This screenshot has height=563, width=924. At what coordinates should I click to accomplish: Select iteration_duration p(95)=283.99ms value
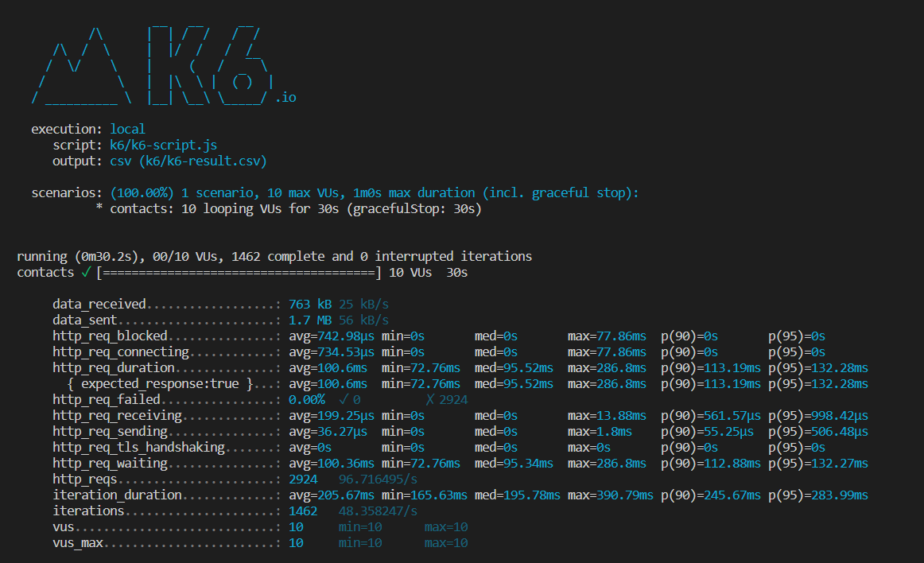pyautogui.click(x=817, y=495)
